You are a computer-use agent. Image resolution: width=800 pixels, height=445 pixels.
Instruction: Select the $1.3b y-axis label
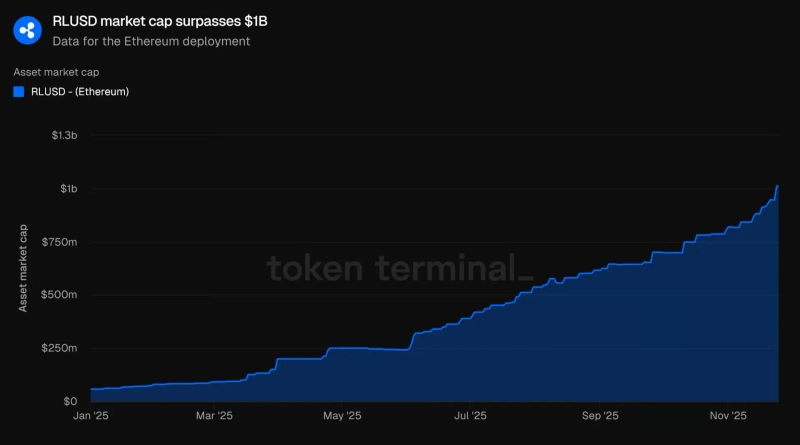64,135
